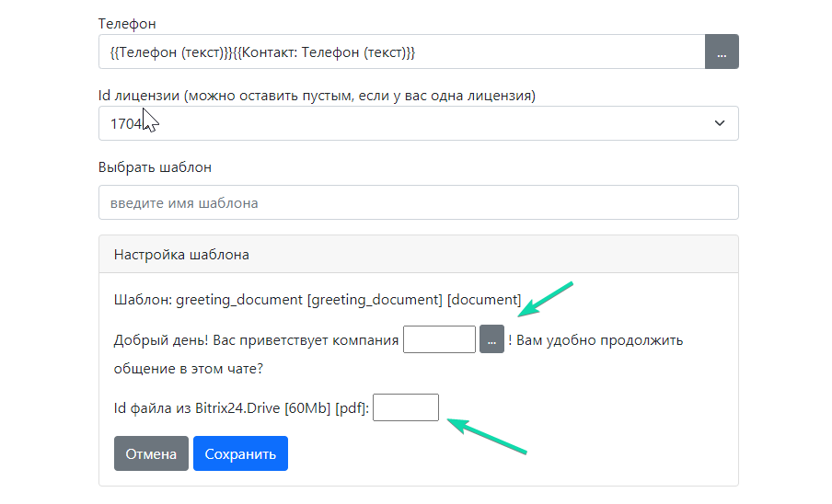This screenshot has height=504, width=832.
Task: Click the lower green arrow annotation
Action: pos(486,436)
